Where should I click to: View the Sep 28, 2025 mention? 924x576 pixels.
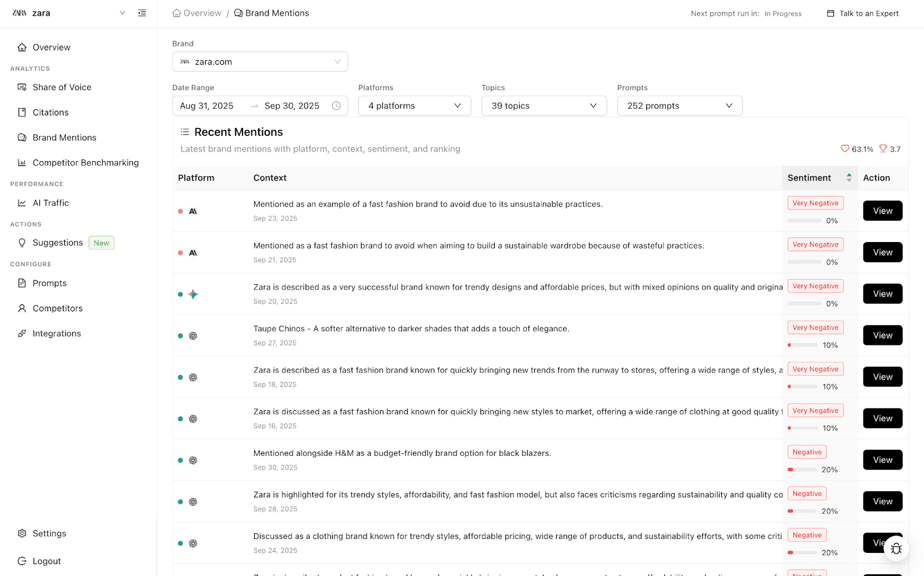(882, 501)
